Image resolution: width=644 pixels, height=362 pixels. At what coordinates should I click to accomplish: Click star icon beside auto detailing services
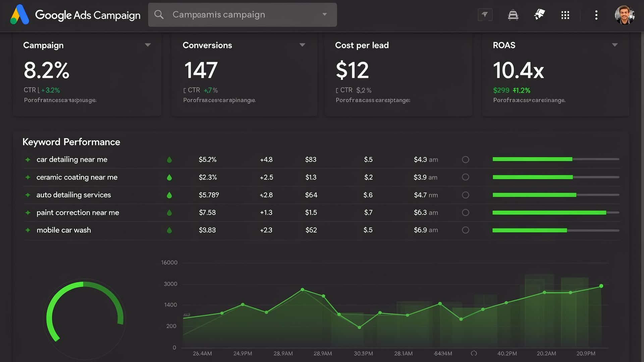click(x=28, y=195)
